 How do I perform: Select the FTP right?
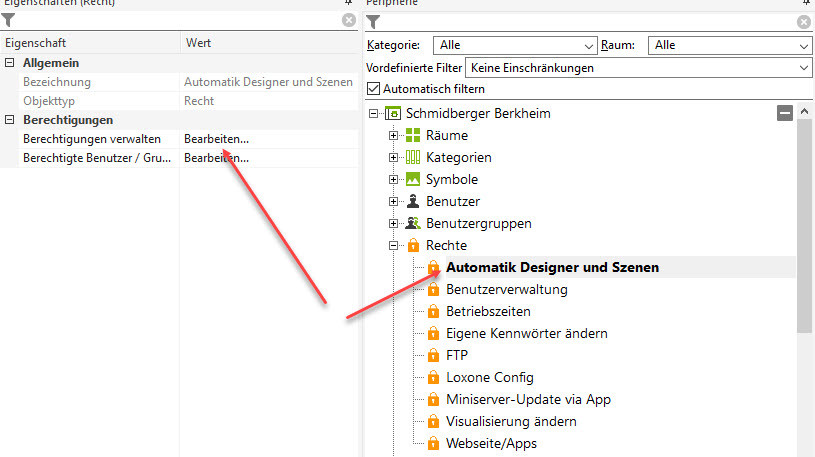[x=457, y=355]
